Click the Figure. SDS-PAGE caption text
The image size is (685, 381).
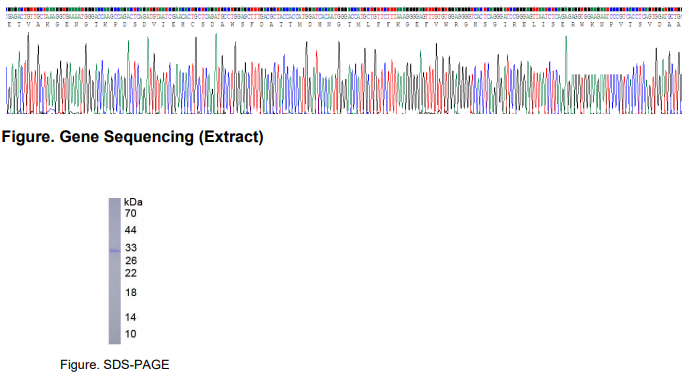[114, 365]
